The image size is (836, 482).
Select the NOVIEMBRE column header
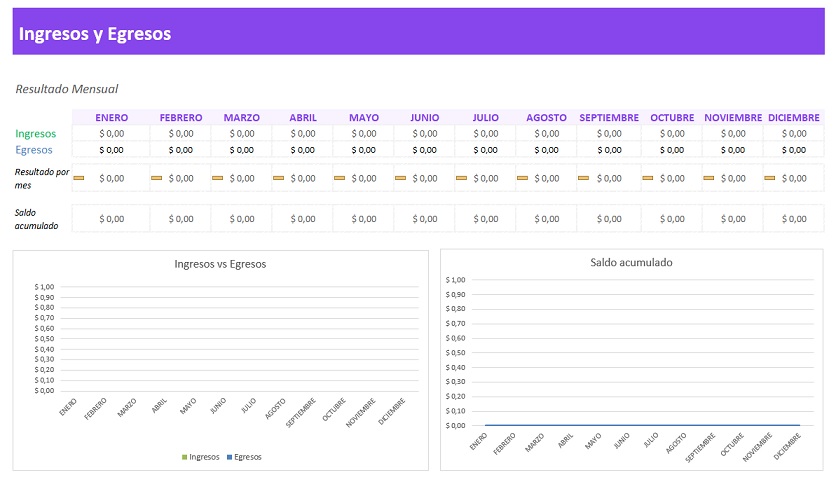[733, 117]
